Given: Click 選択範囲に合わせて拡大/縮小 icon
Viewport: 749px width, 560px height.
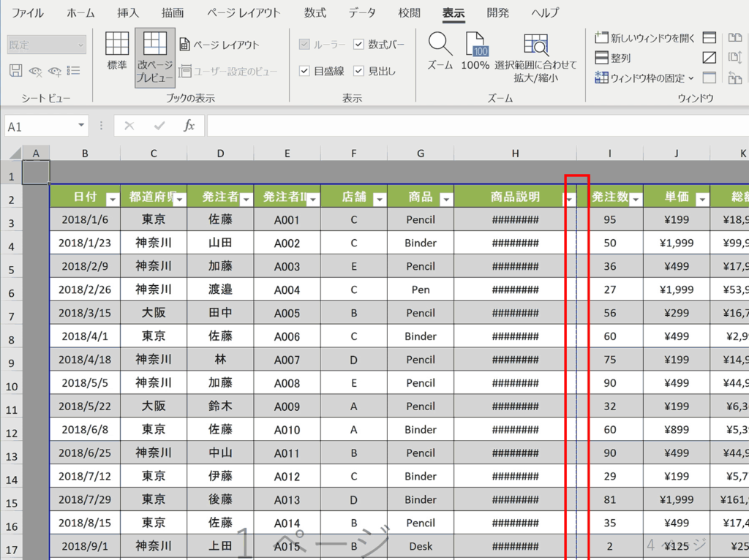Looking at the screenshot, I should pos(537,51).
